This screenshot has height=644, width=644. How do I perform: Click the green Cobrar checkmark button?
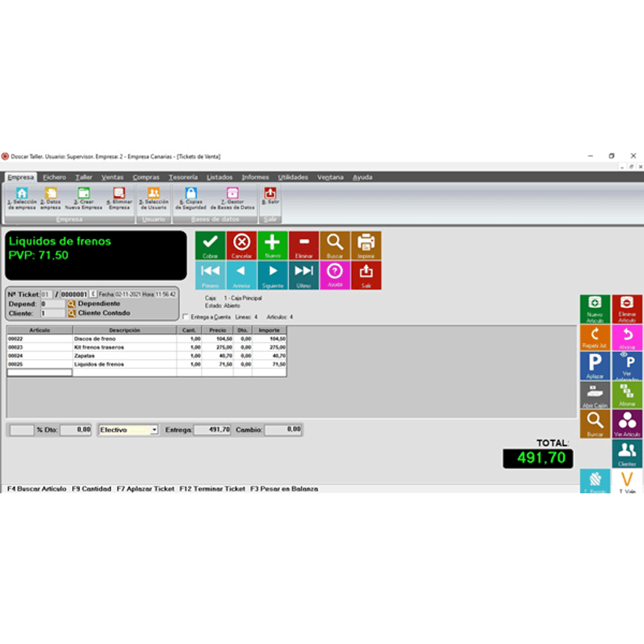pyautogui.click(x=210, y=245)
